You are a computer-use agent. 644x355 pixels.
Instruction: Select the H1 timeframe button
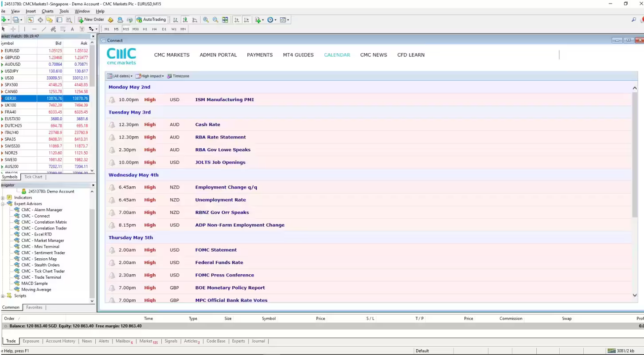click(x=145, y=29)
